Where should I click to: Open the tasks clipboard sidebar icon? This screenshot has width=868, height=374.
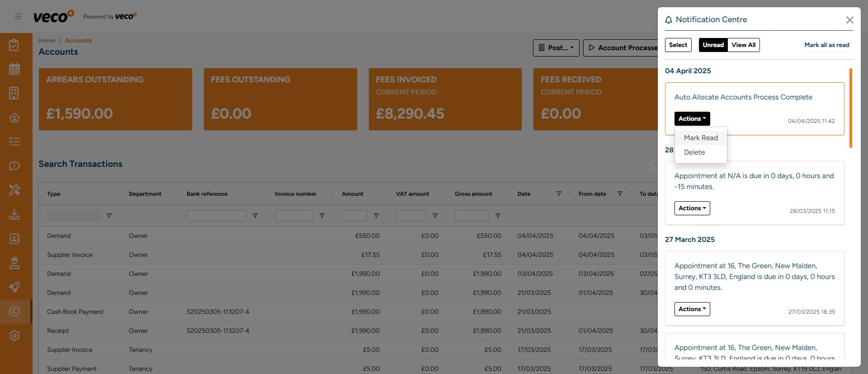[x=14, y=45]
